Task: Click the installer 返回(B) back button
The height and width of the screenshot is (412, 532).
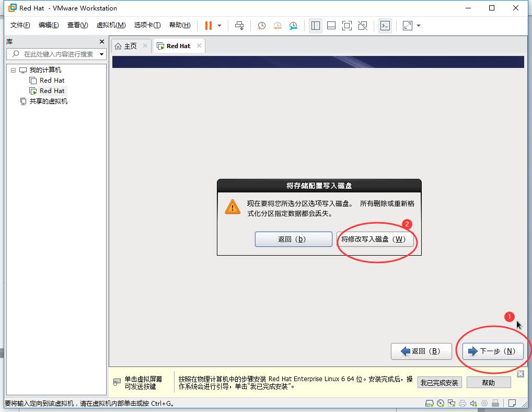Action: click(421, 351)
